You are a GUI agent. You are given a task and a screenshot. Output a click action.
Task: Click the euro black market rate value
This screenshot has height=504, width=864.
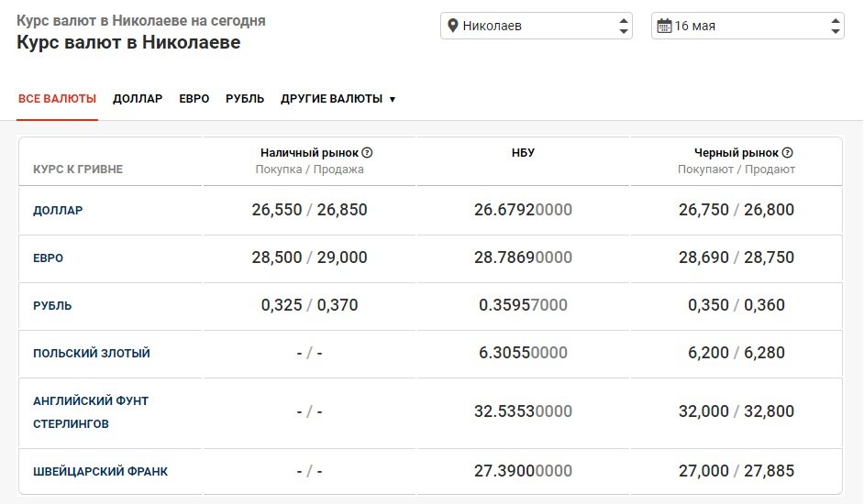point(737,258)
